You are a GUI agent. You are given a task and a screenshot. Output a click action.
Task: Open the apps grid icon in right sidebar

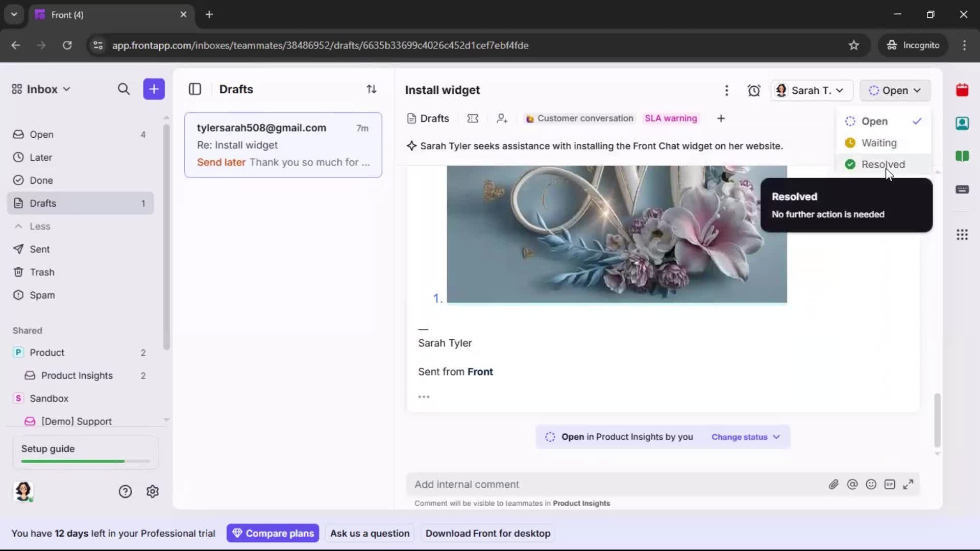click(963, 235)
